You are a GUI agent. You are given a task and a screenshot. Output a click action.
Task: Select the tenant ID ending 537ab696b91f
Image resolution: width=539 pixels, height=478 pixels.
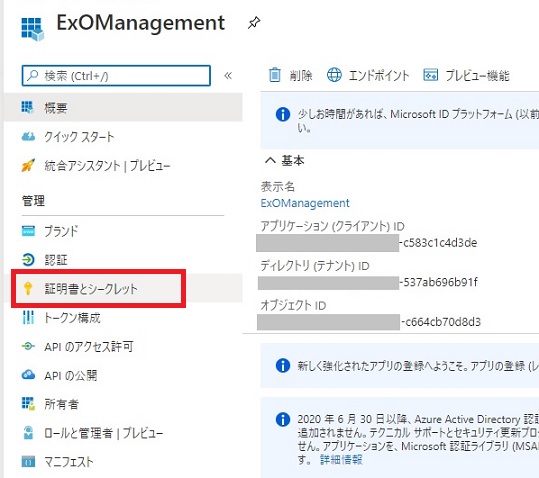[x=367, y=282]
